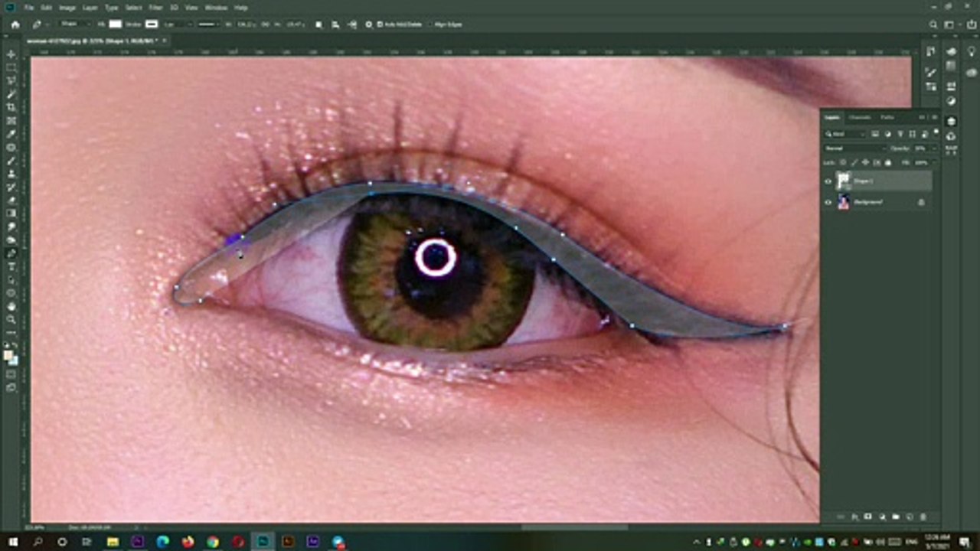Hide the Shape 1 layer
The image size is (980, 551).
coord(828,181)
